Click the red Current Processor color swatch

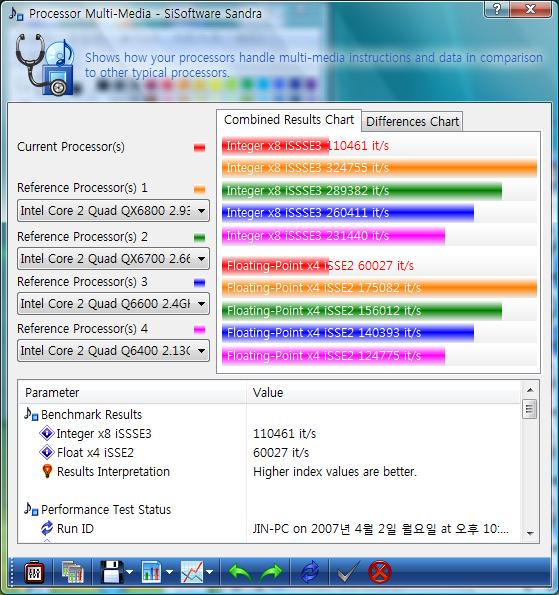point(199,147)
